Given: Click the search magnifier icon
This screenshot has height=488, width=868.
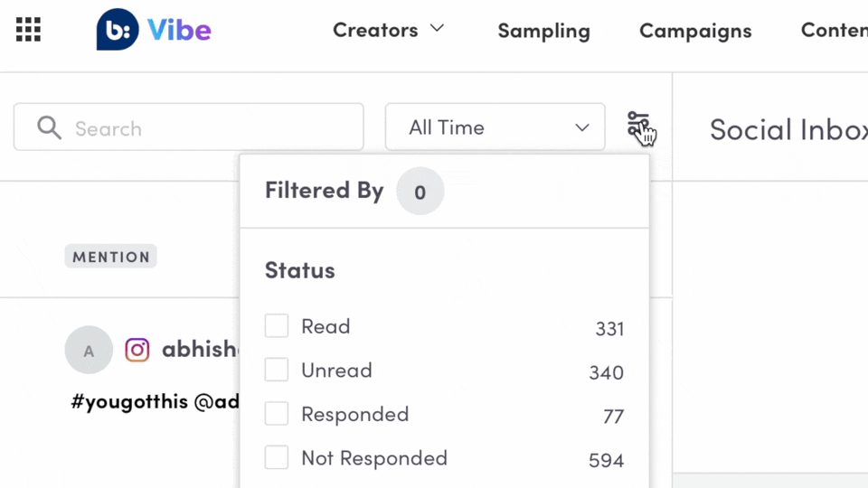Looking at the screenshot, I should click(x=49, y=127).
